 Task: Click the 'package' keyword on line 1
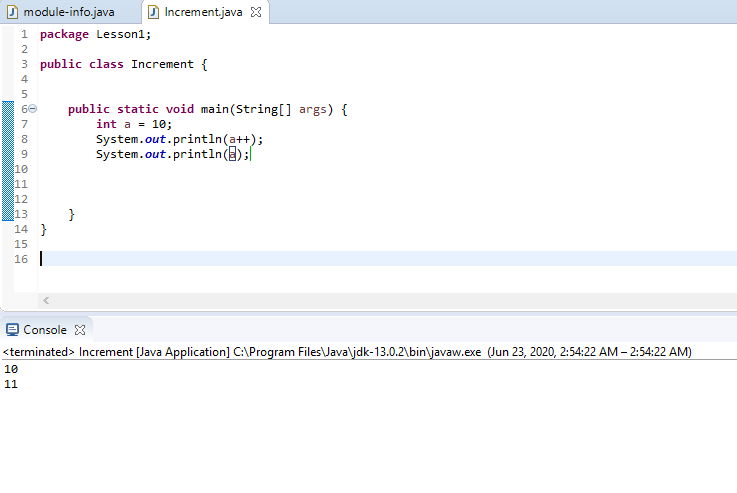(x=64, y=34)
